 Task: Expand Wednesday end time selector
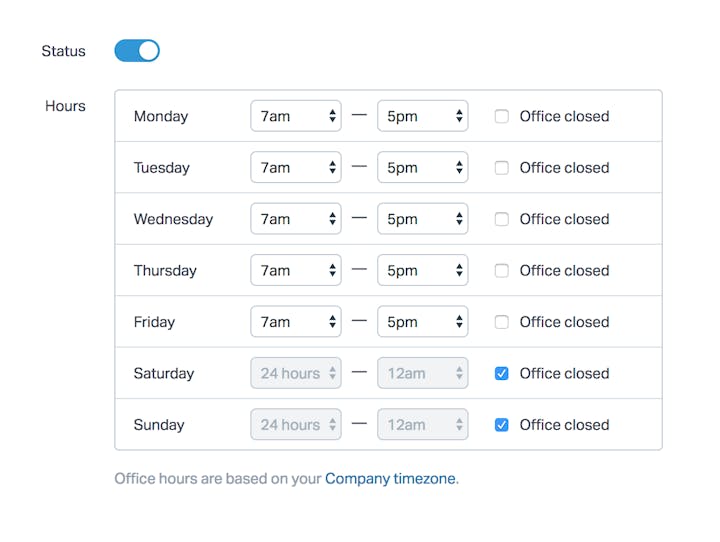422,219
